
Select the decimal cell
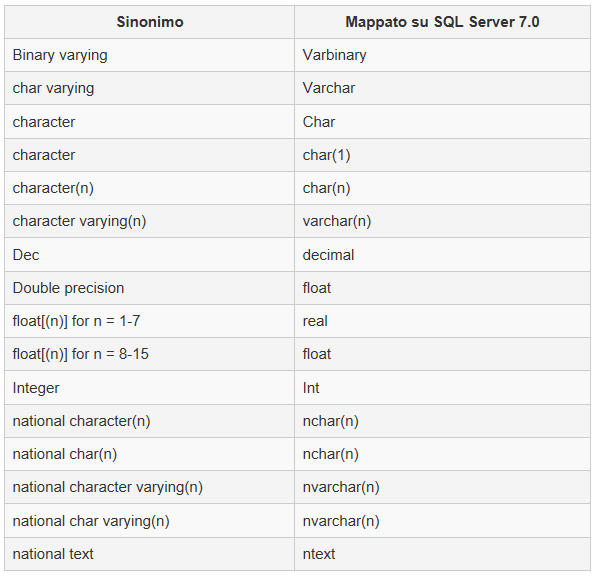pyautogui.click(x=442, y=255)
